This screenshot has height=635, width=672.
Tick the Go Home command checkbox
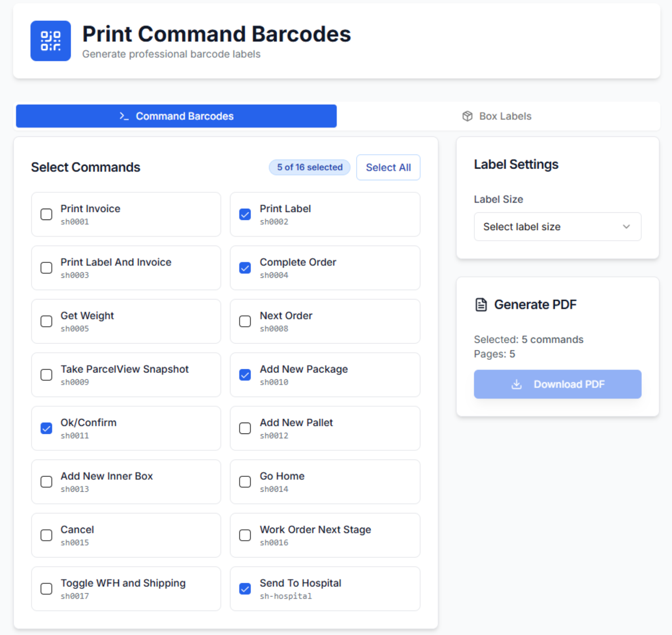(x=245, y=482)
